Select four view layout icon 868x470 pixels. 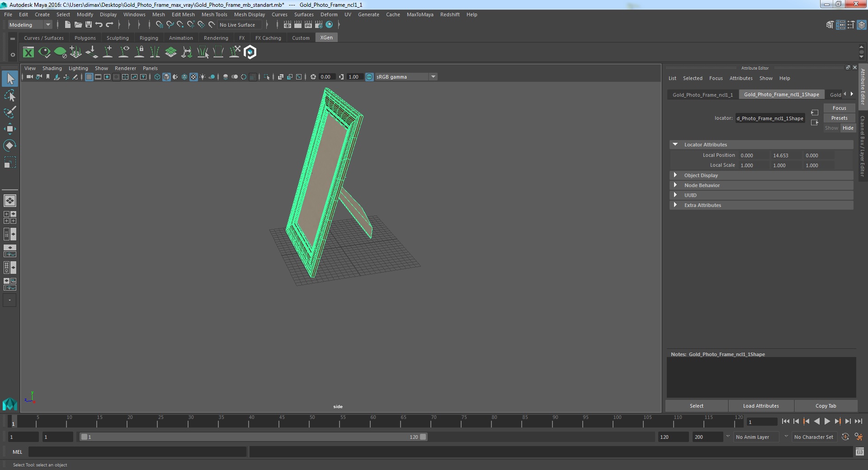[x=10, y=217]
